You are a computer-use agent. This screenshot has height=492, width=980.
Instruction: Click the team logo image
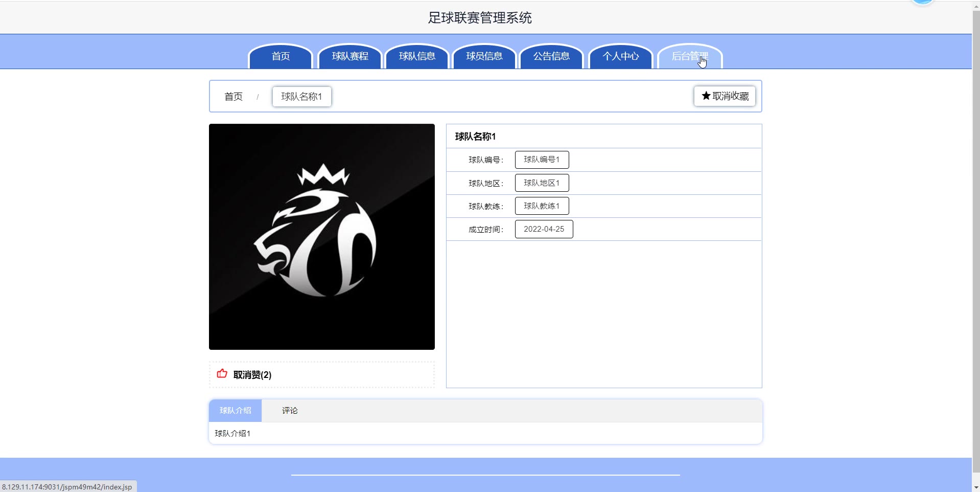(322, 237)
